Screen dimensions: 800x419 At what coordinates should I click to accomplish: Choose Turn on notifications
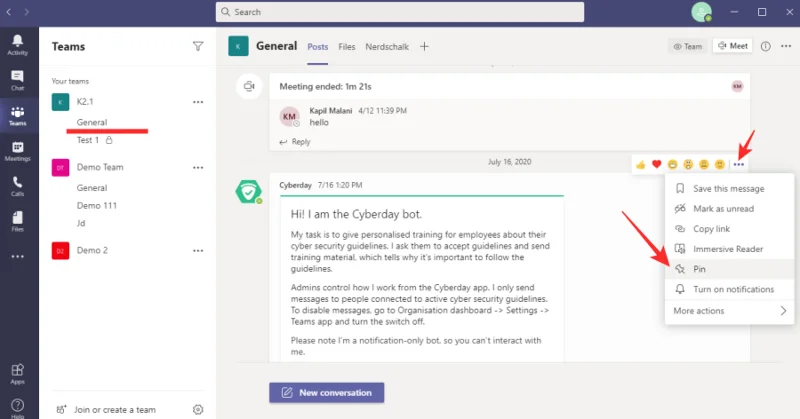(x=730, y=289)
